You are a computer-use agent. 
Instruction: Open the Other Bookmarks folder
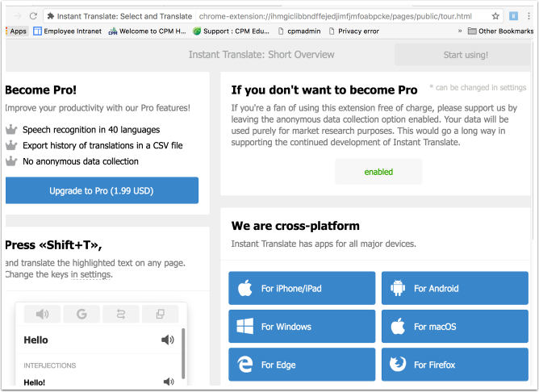[500, 31]
